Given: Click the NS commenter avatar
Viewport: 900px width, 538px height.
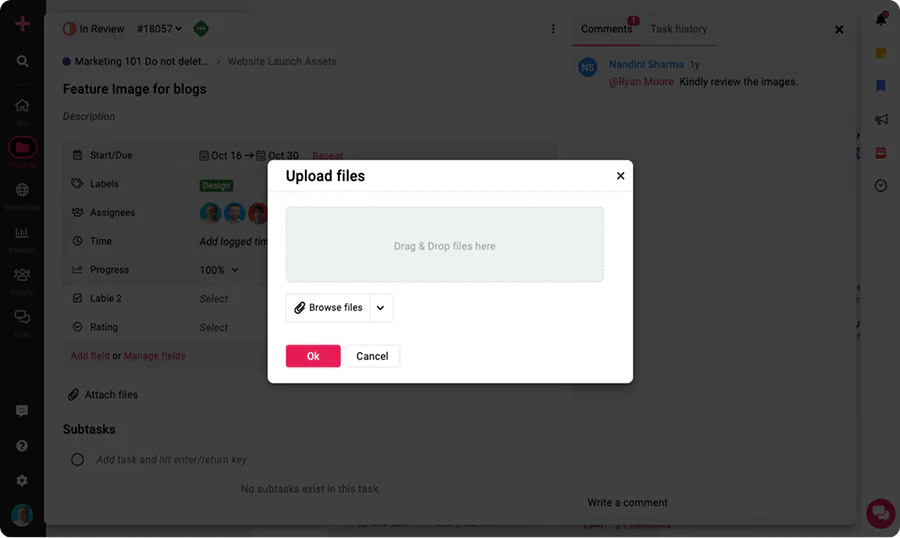Looking at the screenshot, I should coord(588,68).
